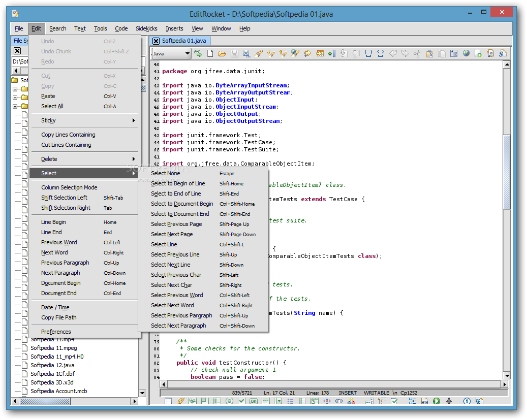
Task: Open the Java language dropdown
Action: pyautogui.click(x=171, y=53)
